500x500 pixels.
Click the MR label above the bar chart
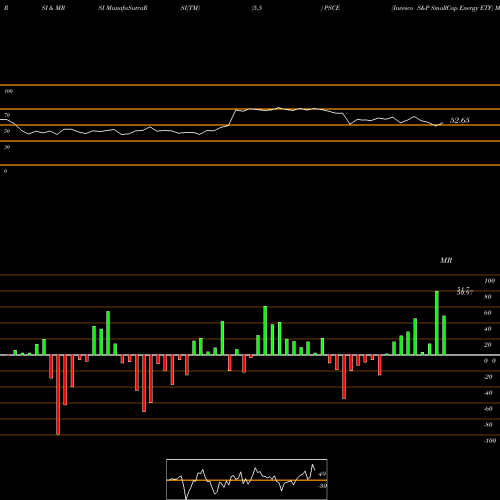(x=446, y=260)
